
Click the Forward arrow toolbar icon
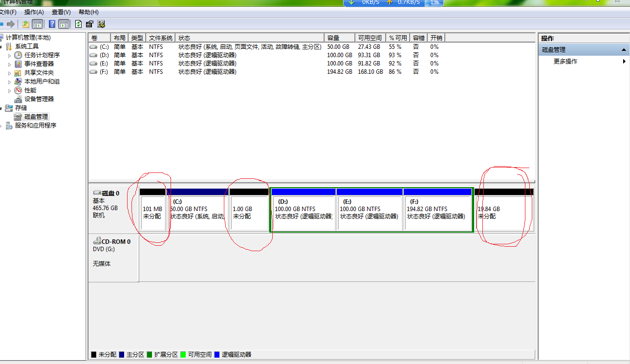click(x=10, y=24)
